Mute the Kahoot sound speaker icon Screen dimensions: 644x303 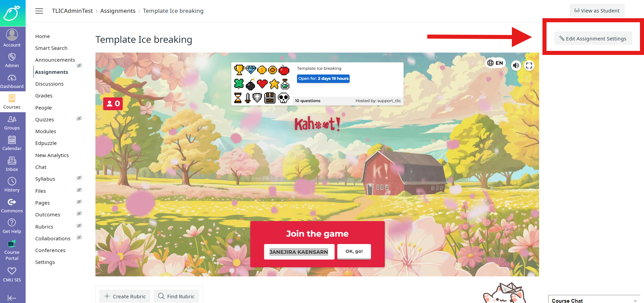516,65
